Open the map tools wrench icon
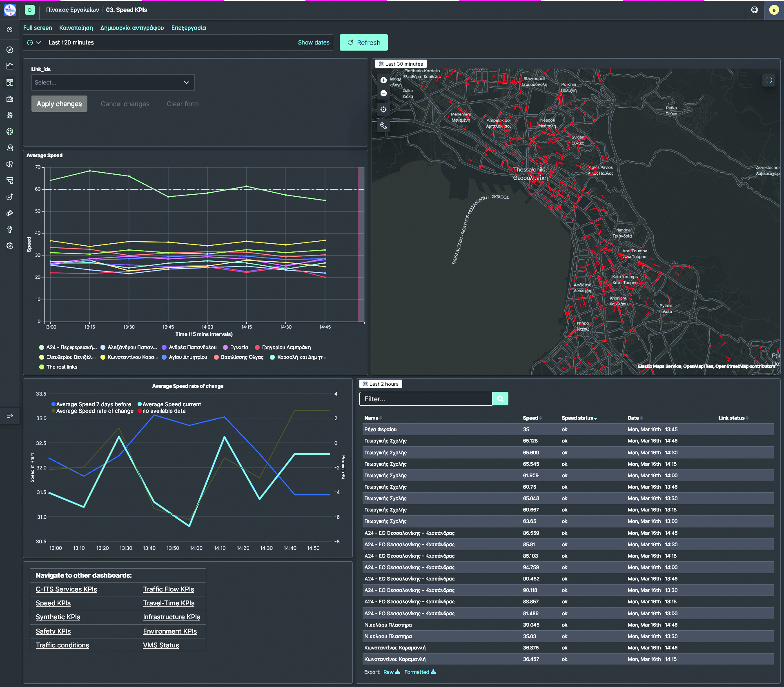Screen dimensions: 784x687 (383, 126)
